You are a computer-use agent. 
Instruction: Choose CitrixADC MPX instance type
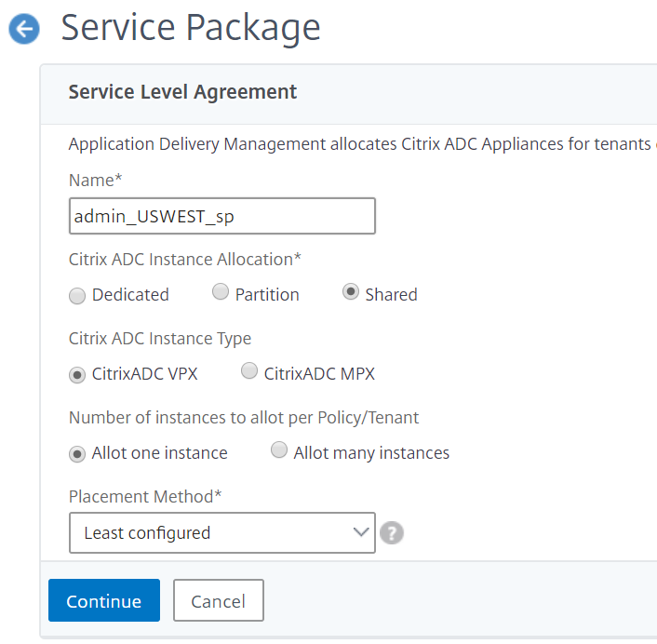tap(249, 370)
